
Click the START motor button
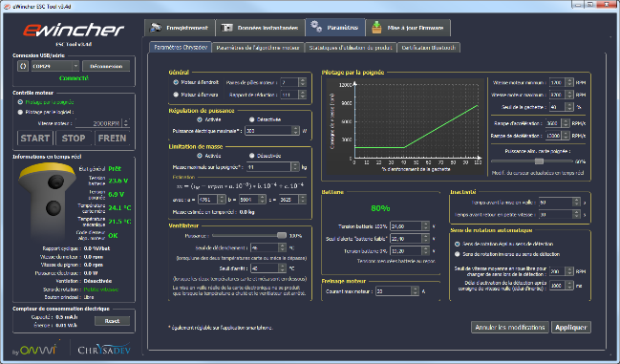[x=34, y=139]
